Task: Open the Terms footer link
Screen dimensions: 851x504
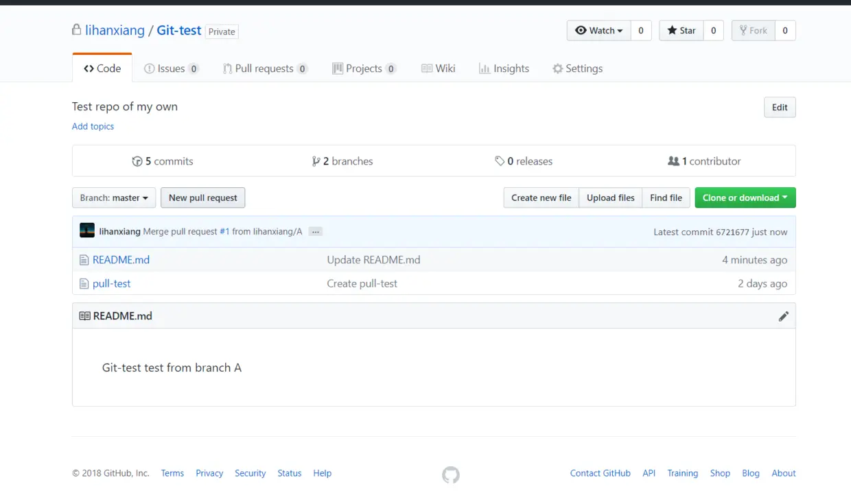Action: (x=172, y=473)
